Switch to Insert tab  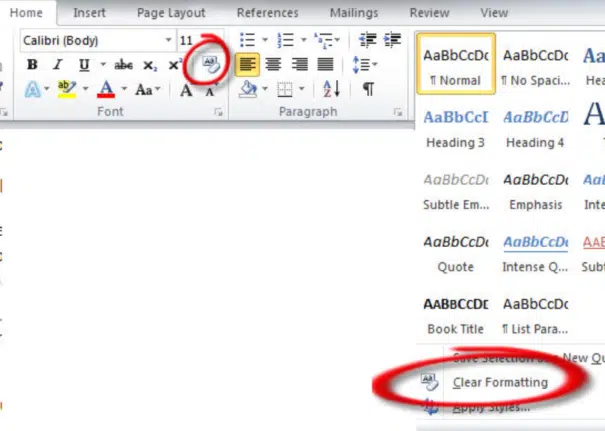pos(89,13)
